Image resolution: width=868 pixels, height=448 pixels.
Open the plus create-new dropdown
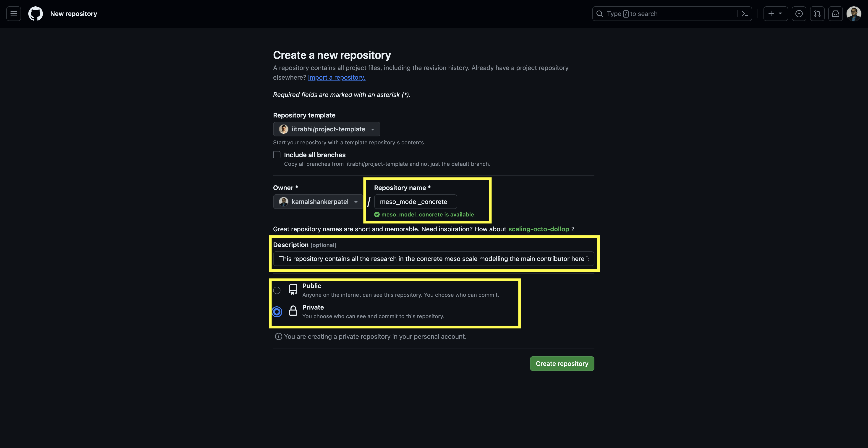point(775,14)
